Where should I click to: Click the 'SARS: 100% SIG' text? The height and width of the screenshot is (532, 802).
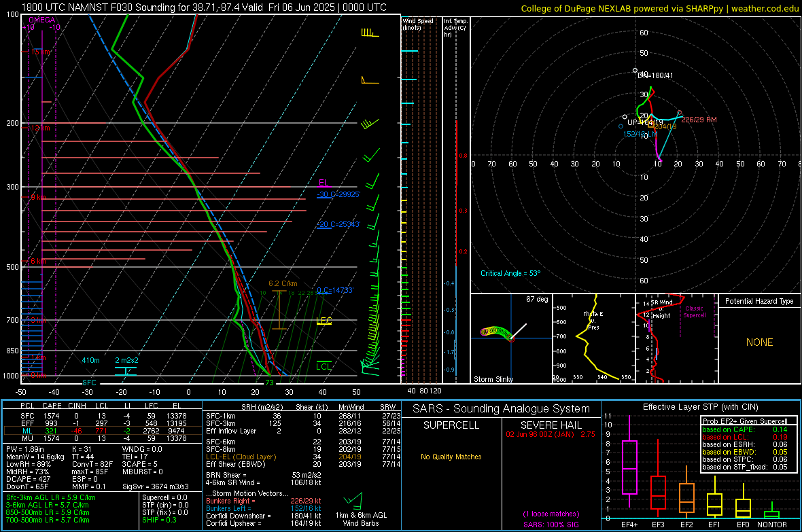(x=551, y=525)
